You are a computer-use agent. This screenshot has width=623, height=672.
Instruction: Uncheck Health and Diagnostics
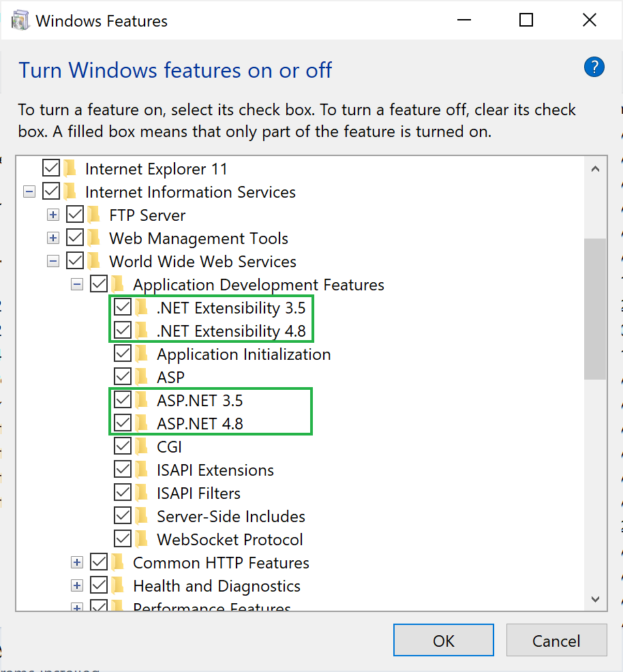100,585
